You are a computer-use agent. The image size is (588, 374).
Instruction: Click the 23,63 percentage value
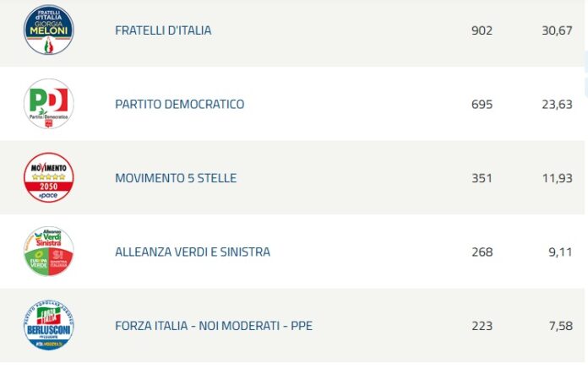tap(553, 104)
